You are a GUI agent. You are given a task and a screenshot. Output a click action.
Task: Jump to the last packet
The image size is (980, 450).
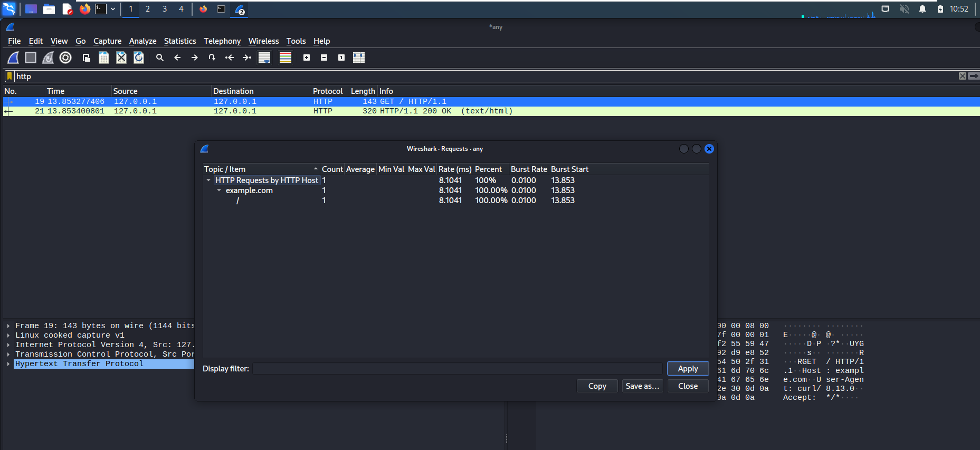(247, 58)
